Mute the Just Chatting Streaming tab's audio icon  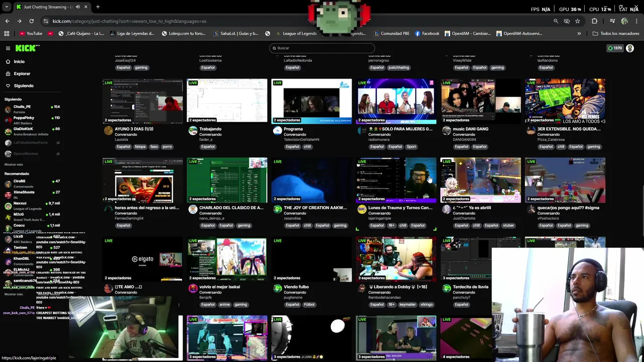(77, 7)
